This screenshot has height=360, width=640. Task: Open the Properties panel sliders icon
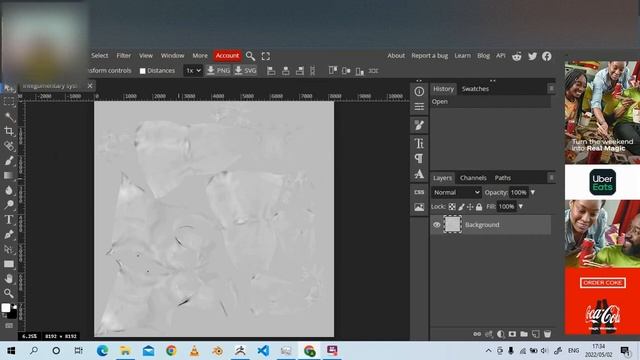419,107
